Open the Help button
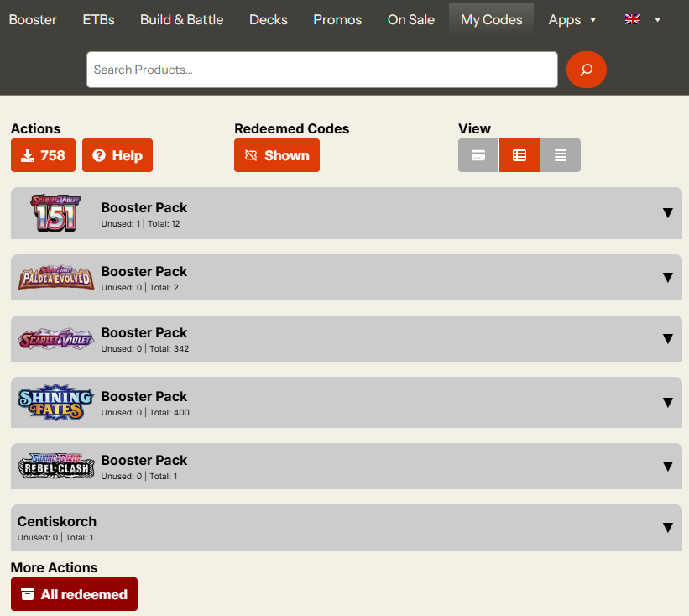The image size is (689, 616). [117, 155]
